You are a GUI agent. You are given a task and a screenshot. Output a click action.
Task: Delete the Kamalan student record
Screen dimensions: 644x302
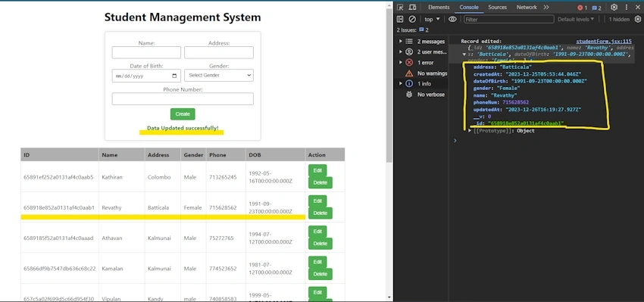click(x=320, y=274)
